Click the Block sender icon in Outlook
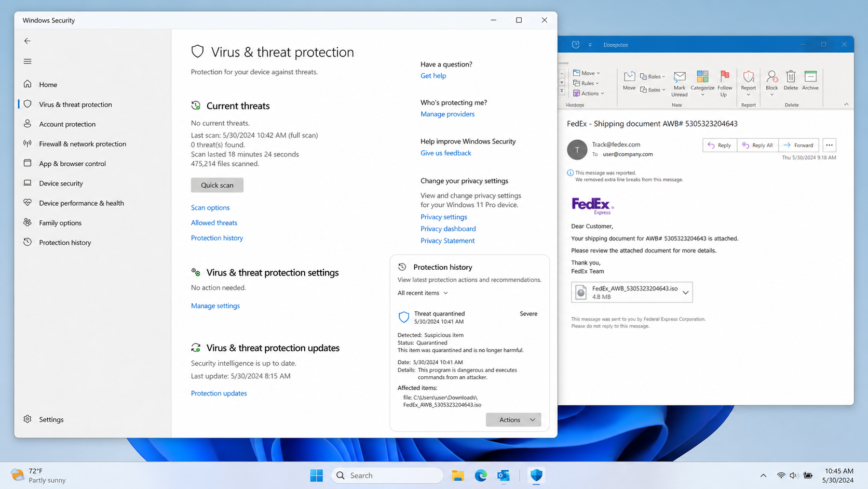The height and width of the screenshot is (489, 868). point(772,83)
